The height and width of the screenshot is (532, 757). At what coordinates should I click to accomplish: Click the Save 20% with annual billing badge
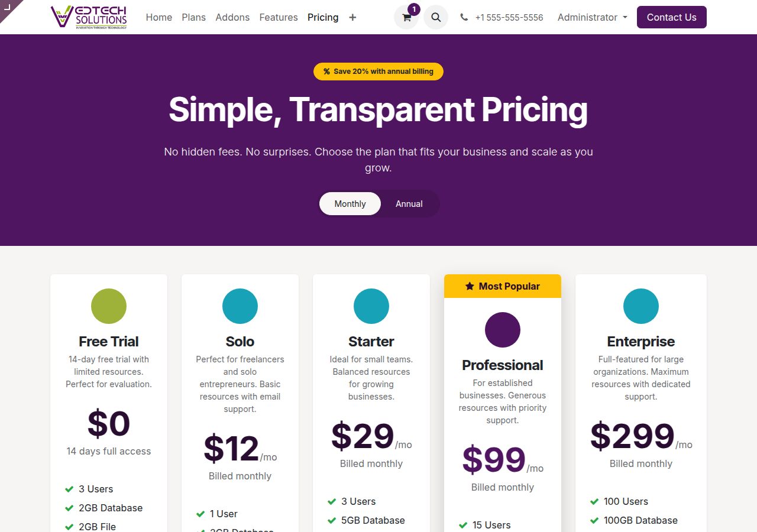[x=378, y=71]
